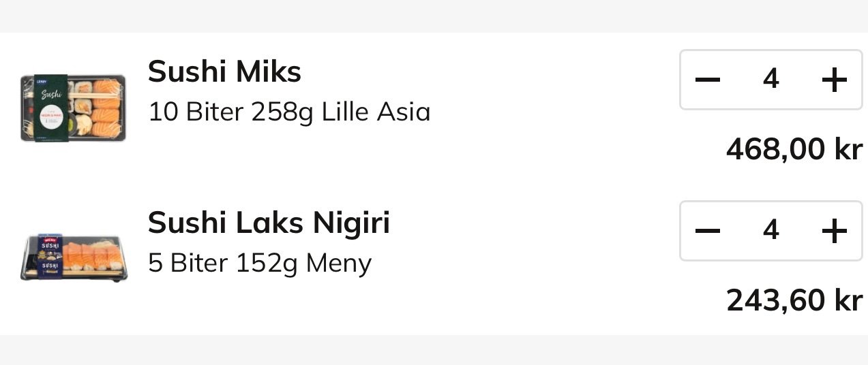Screen dimensions: 868x365
Task: Increase Sushi Miks quantity with plus icon
Action: point(834,80)
